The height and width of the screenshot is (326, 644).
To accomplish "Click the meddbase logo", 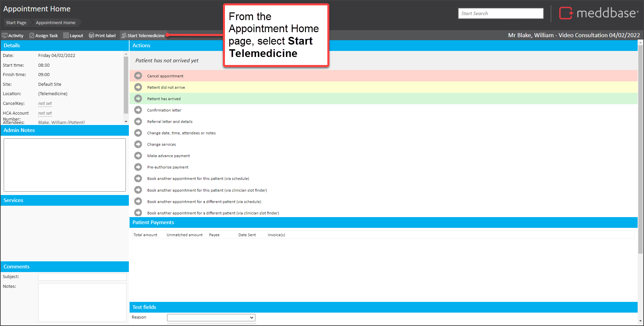I will click(x=598, y=13).
